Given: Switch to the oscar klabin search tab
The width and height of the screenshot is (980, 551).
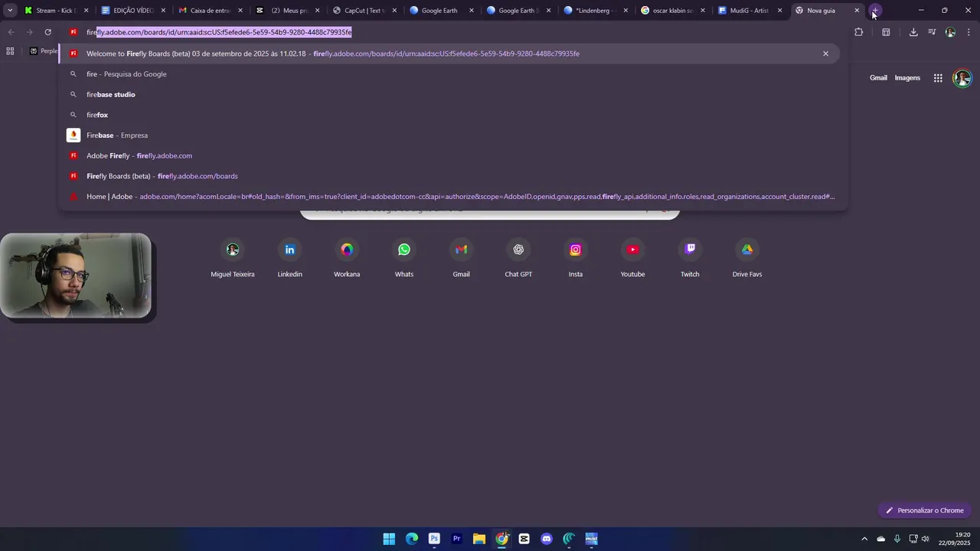Looking at the screenshot, I should (674, 11).
